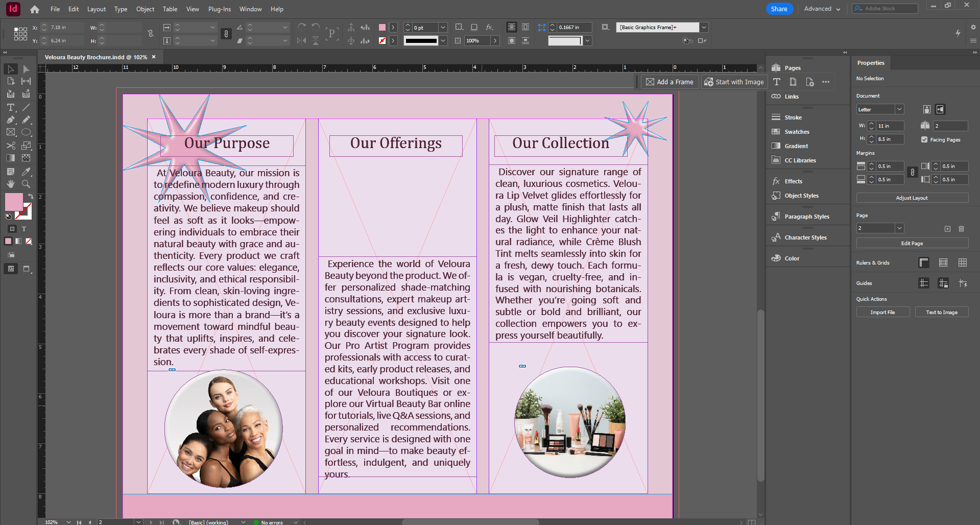This screenshot has width=980, height=525.
Task: Click the Apply Gradient swatch button
Action: [18, 241]
